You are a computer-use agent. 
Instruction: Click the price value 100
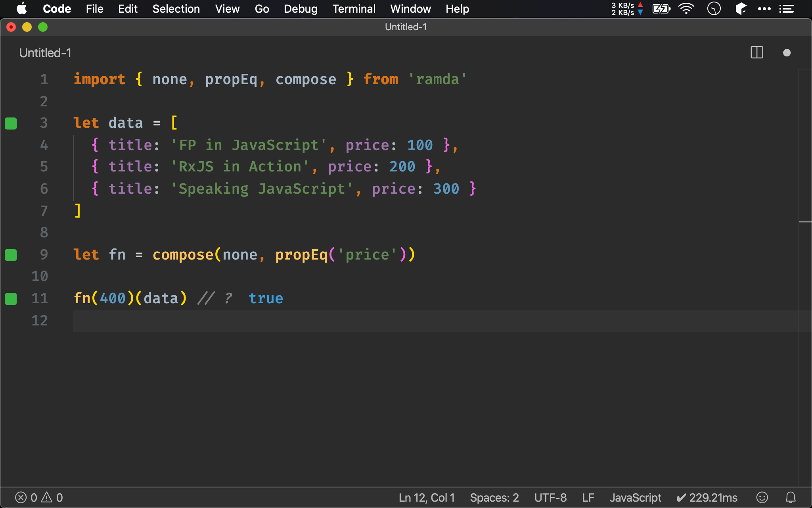(420, 145)
